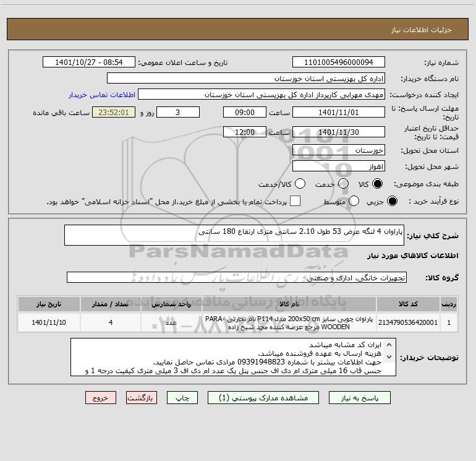This screenshot has height=461, width=476.
Task: Click the remaining days field showing 3
Action: coord(178,113)
